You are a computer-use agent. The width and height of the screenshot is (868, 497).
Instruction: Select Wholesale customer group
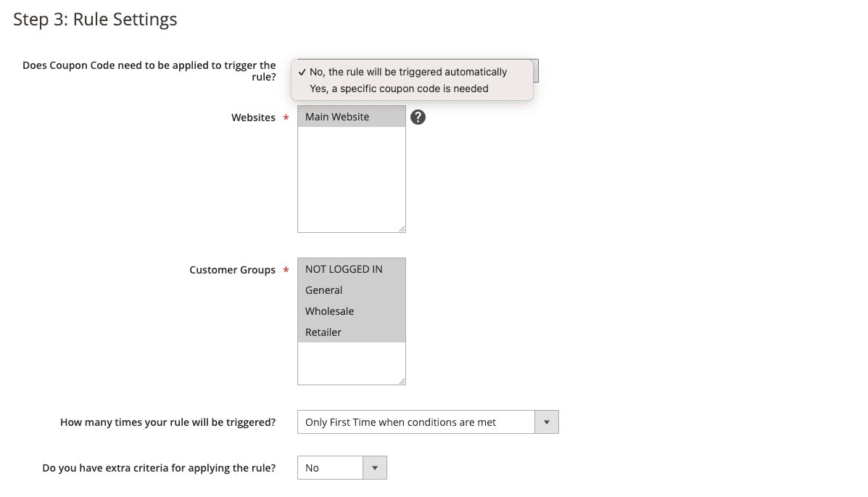[352, 311]
